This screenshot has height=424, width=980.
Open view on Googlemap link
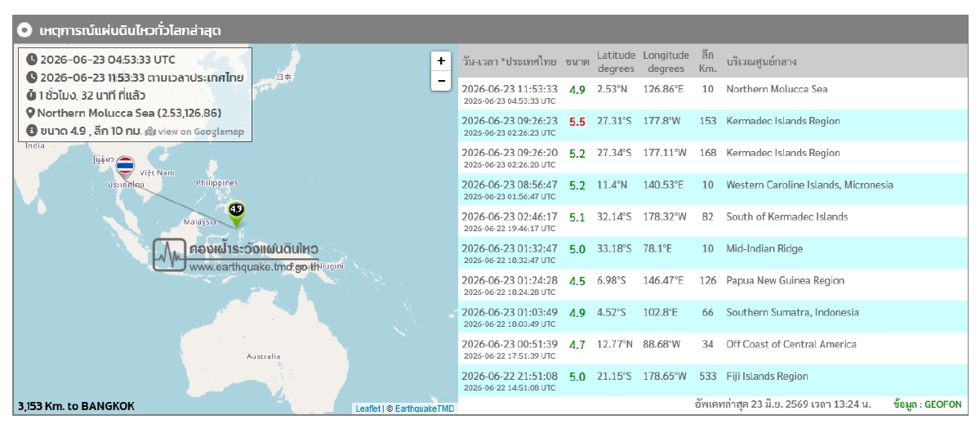201,132
